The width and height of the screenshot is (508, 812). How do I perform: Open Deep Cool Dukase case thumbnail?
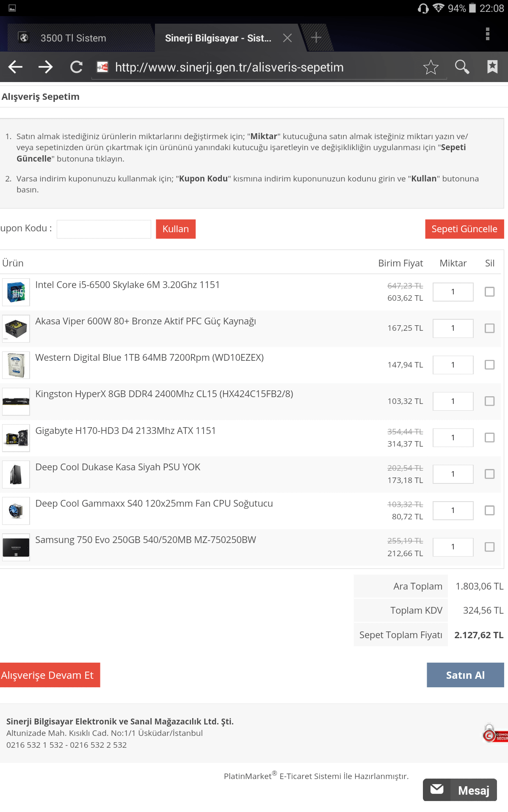tap(16, 475)
